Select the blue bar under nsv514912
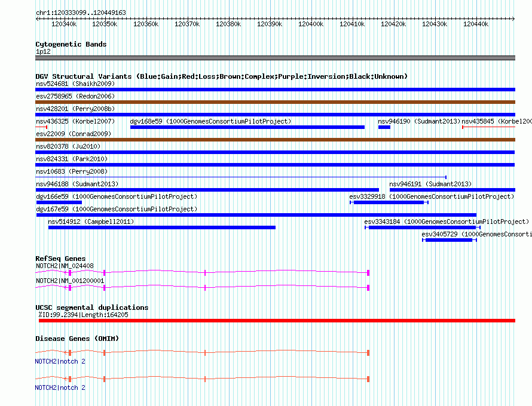This screenshot has width=532, height=406. 162,227
